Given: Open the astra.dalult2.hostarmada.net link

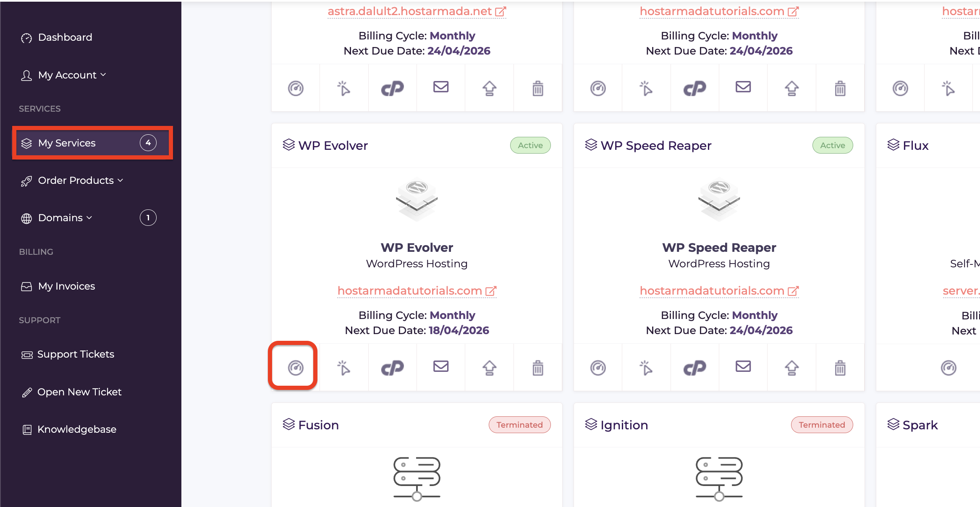Looking at the screenshot, I should click(409, 11).
